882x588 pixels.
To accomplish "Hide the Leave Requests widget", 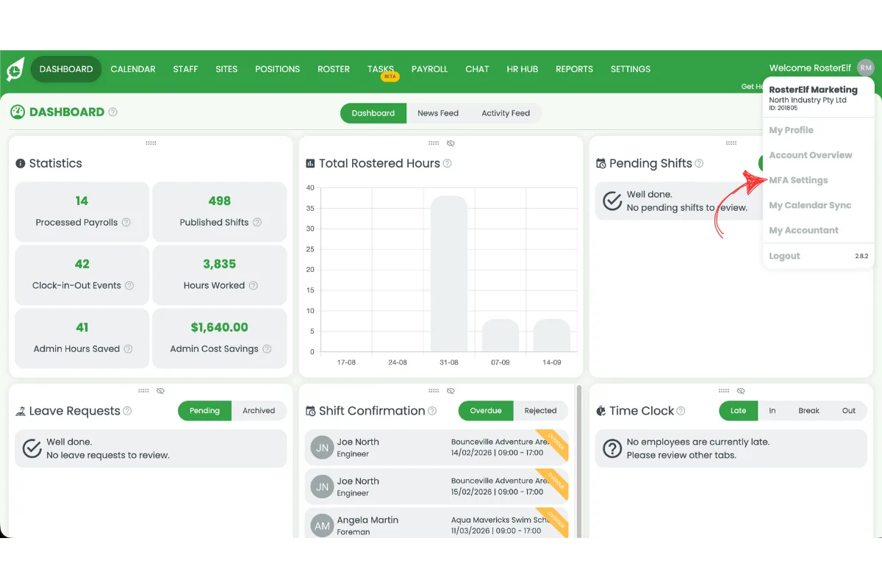I will point(161,391).
